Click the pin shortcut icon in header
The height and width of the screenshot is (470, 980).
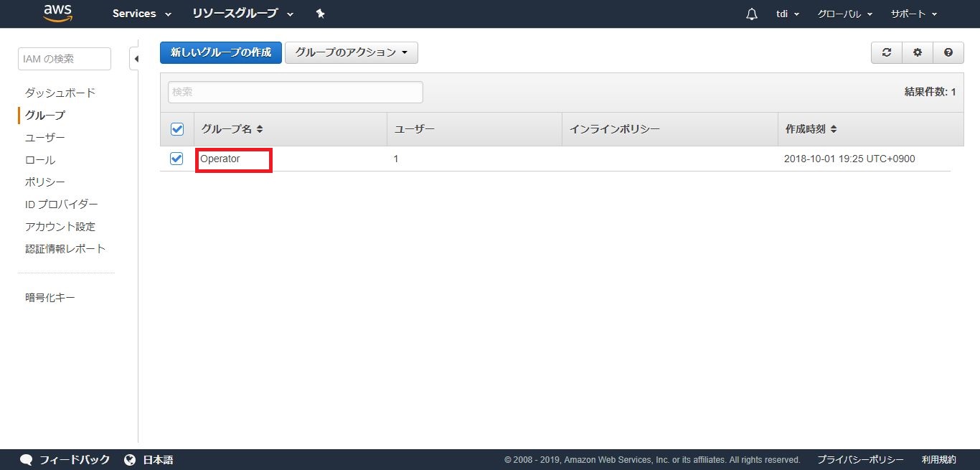(321, 14)
